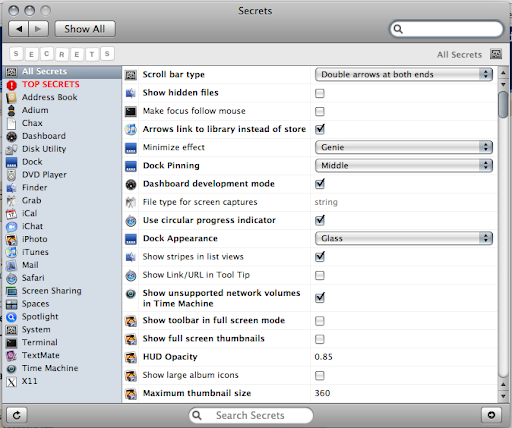Click the Finder icon in sidebar
The width and height of the screenshot is (512, 428).
pos(11,188)
